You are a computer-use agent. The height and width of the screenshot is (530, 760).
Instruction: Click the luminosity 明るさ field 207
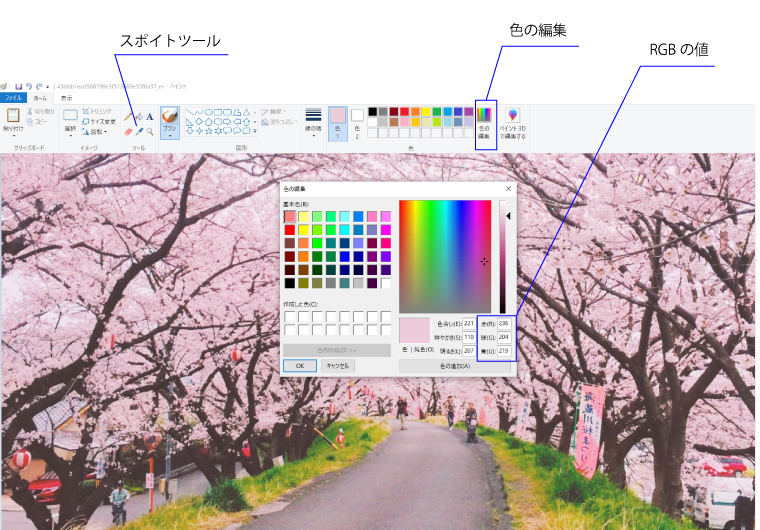coord(469,351)
